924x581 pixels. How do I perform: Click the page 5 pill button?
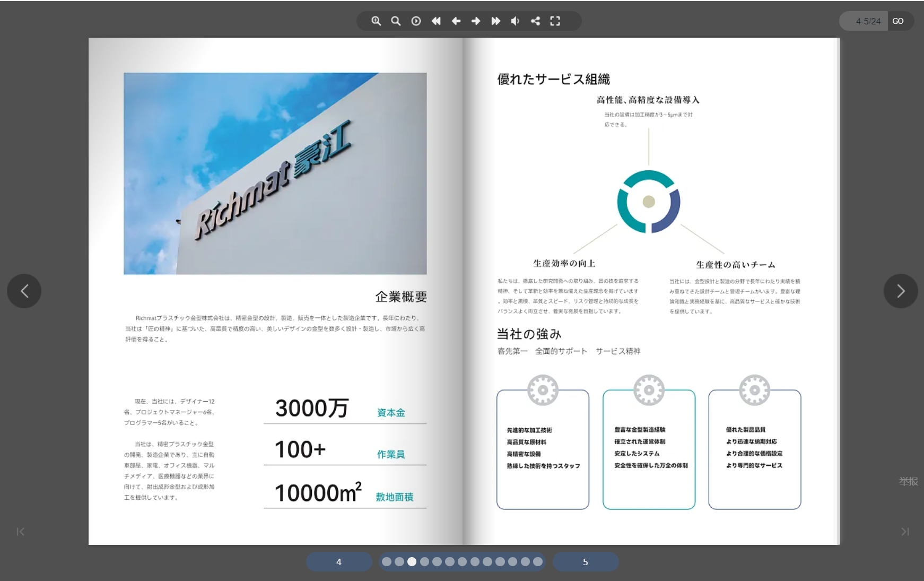point(586,562)
